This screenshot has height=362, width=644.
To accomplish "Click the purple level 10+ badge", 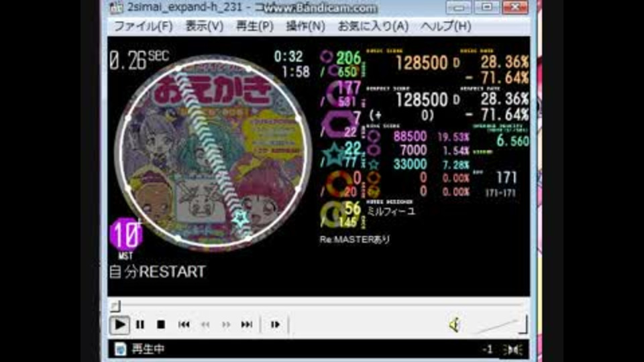I will [x=127, y=235].
